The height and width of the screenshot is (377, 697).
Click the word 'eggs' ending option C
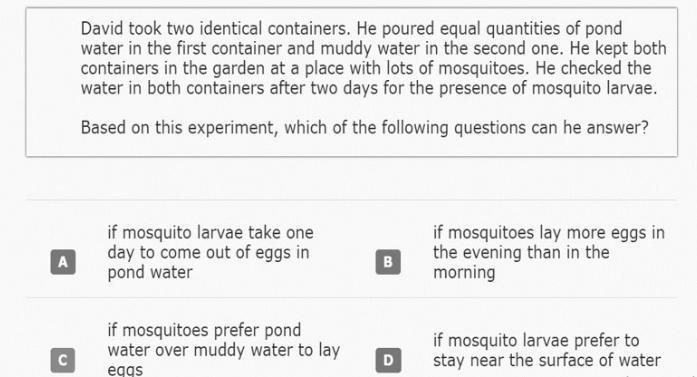125,370
